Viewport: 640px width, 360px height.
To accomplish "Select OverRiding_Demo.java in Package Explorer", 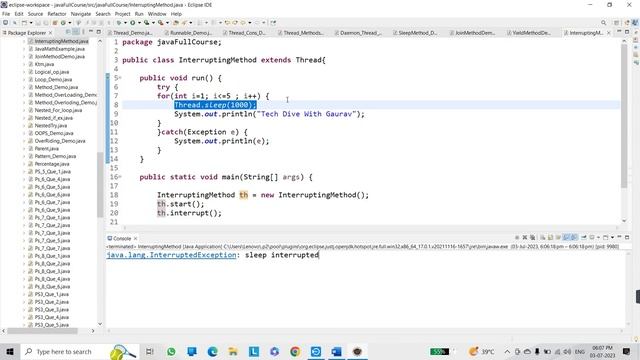I will [60, 141].
